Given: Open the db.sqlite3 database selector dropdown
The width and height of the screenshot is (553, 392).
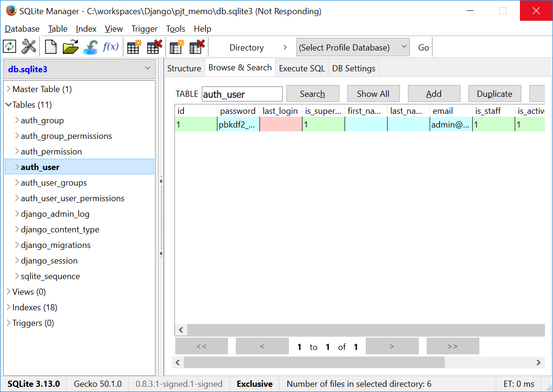Looking at the screenshot, I should [x=79, y=69].
